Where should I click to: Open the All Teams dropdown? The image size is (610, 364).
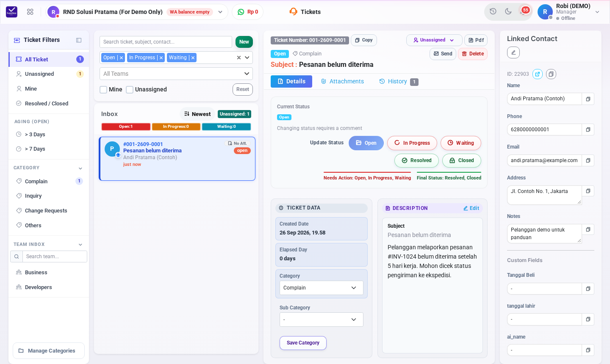click(176, 74)
